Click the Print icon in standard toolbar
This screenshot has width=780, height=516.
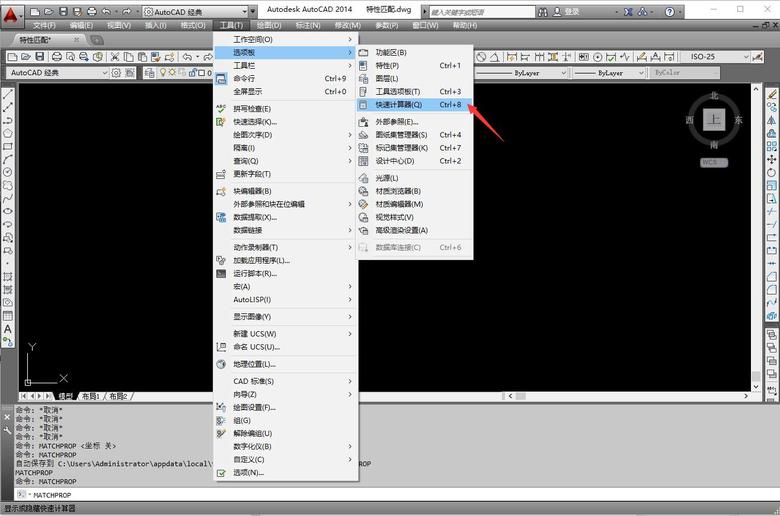tap(56, 57)
